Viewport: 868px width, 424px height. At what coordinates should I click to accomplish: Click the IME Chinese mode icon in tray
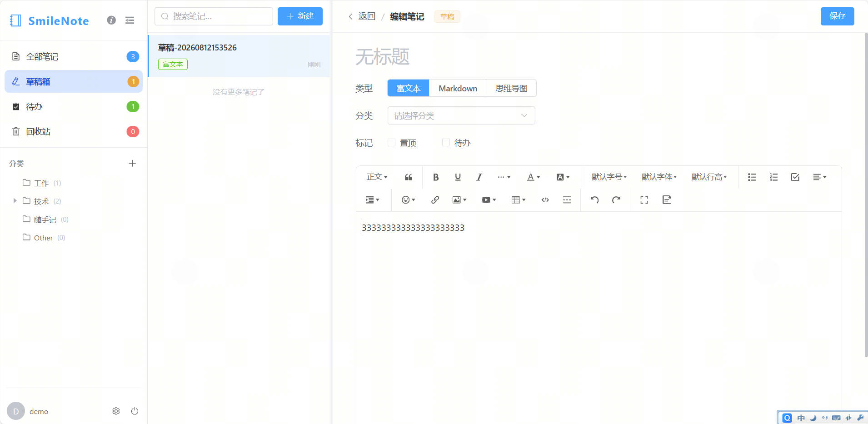pyautogui.click(x=801, y=418)
